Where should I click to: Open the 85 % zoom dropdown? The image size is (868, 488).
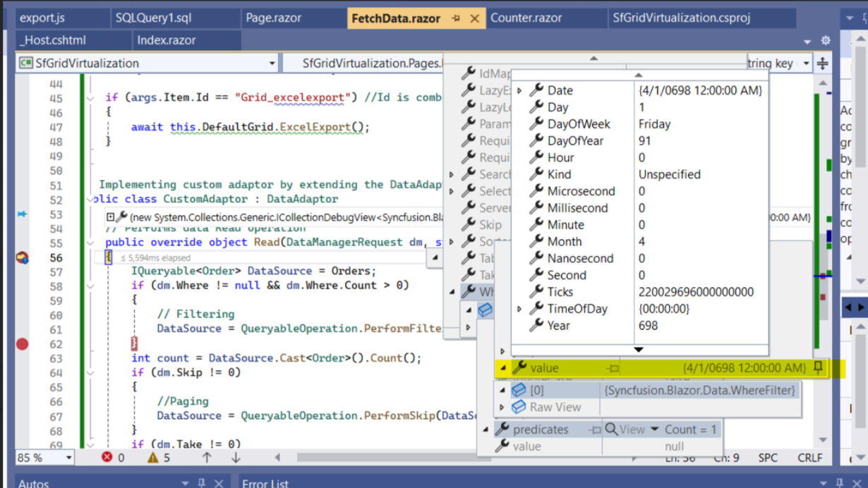tap(68, 458)
